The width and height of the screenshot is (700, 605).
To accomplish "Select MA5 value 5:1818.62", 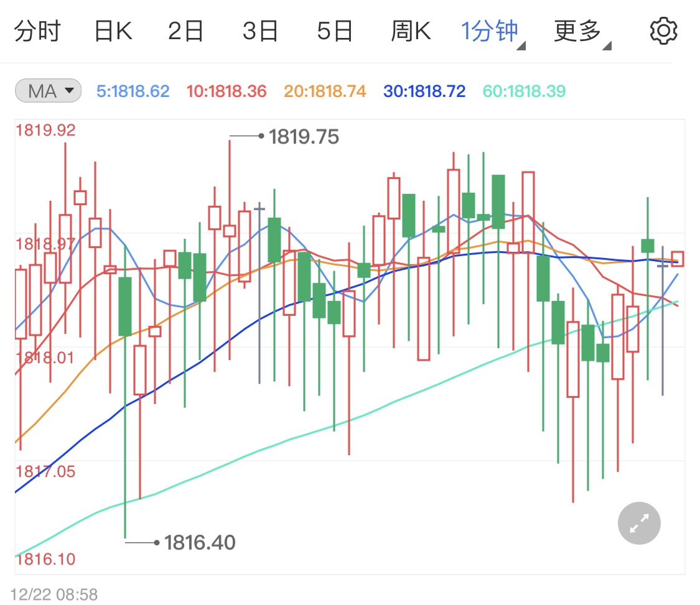I will (133, 91).
